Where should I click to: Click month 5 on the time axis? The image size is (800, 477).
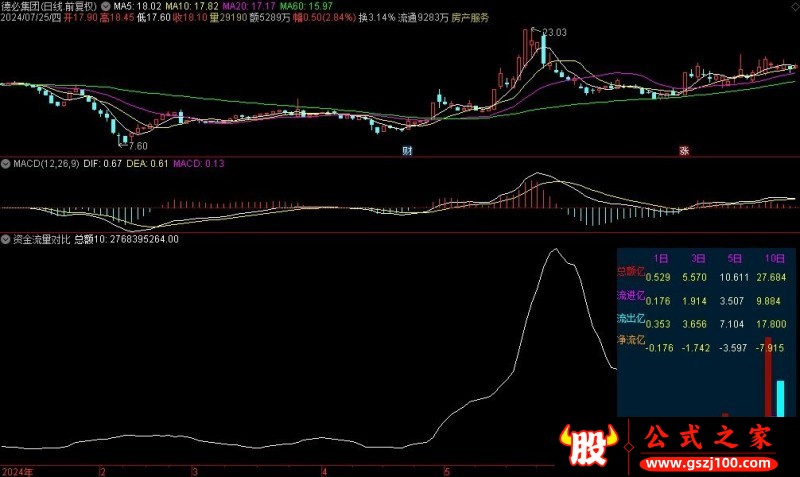point(447,472)
